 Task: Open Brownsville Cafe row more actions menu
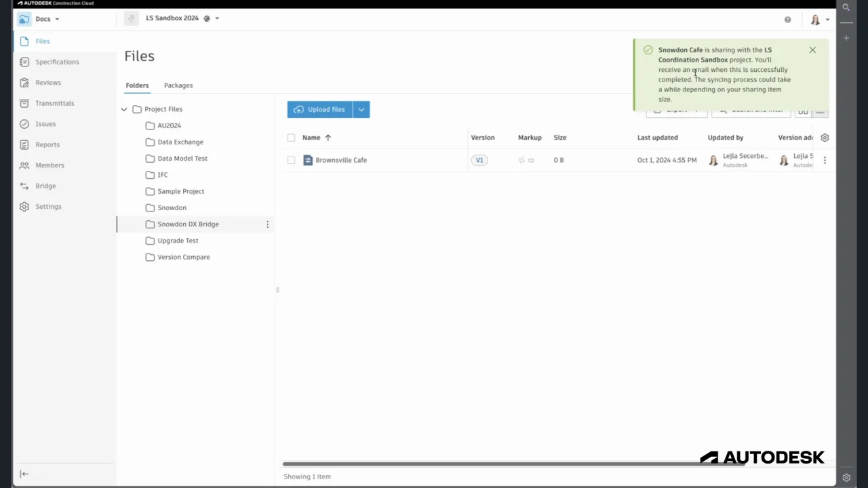(825, 160)
